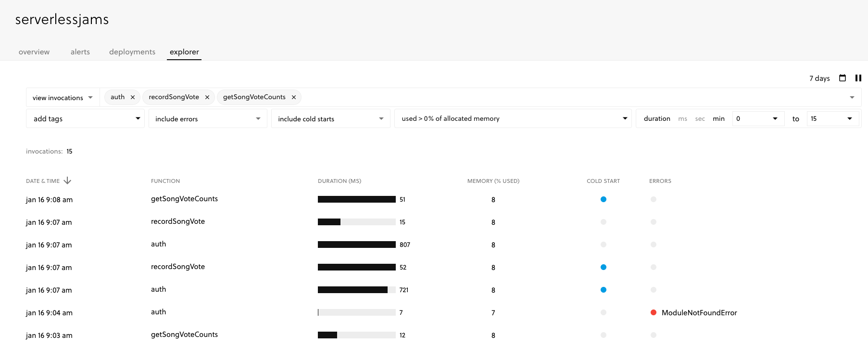
Task: Click recordSongVote in the 15 ms row
Action: 178,221
